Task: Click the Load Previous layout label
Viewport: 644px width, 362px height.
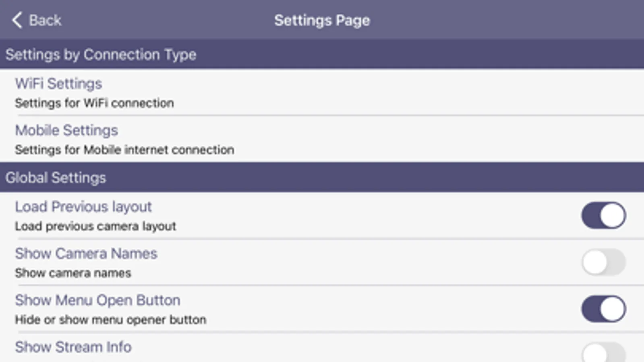Action: (83, 207)
